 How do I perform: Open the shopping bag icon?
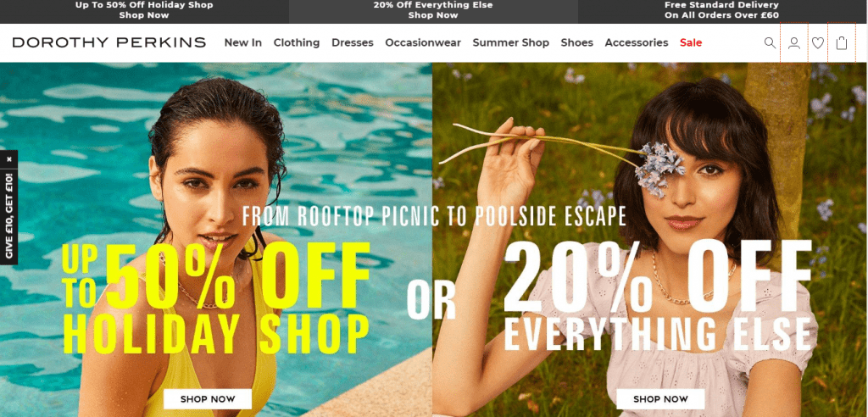(842, 42)
